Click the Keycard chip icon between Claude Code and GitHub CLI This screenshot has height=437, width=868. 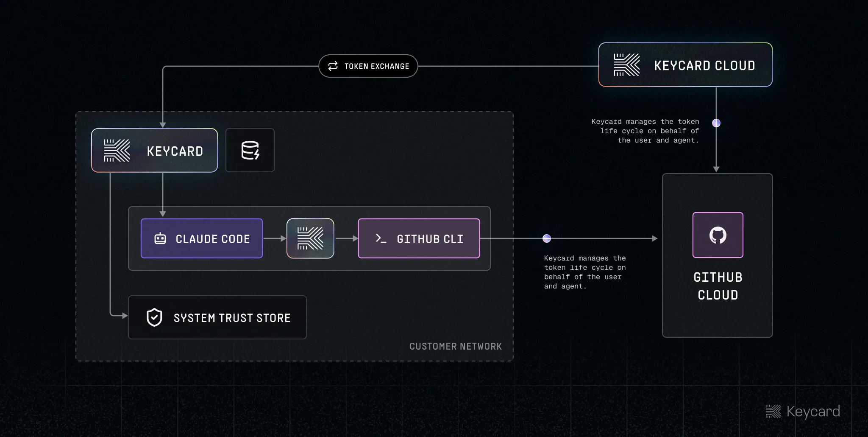[x=310, y=238]
